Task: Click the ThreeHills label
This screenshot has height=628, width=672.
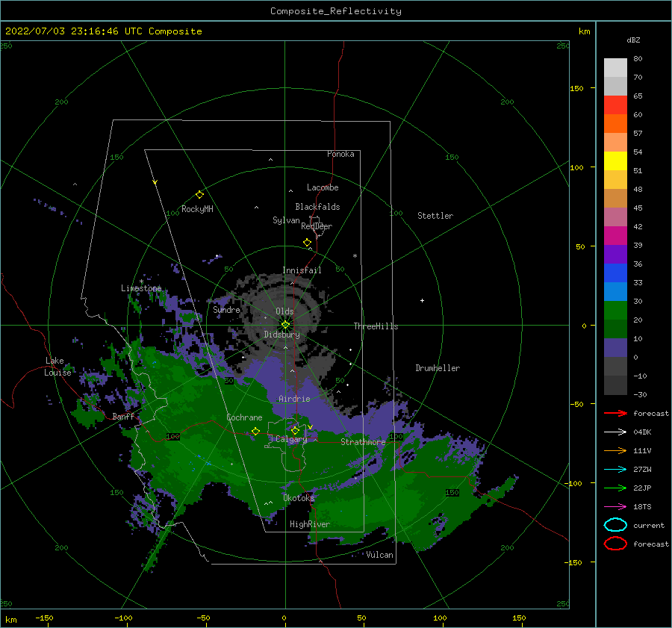Action: pyautogui.click(x=376, y=326)
